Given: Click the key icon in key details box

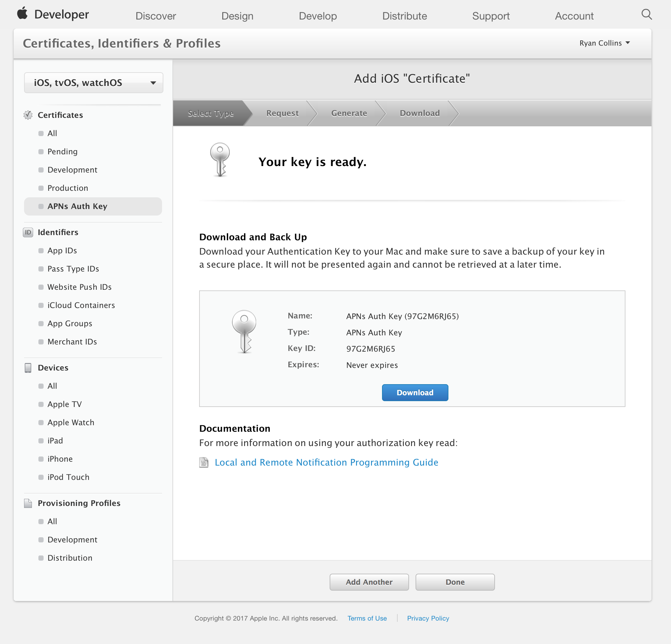Looking at the screenshot, I should [x=244, y=331].
